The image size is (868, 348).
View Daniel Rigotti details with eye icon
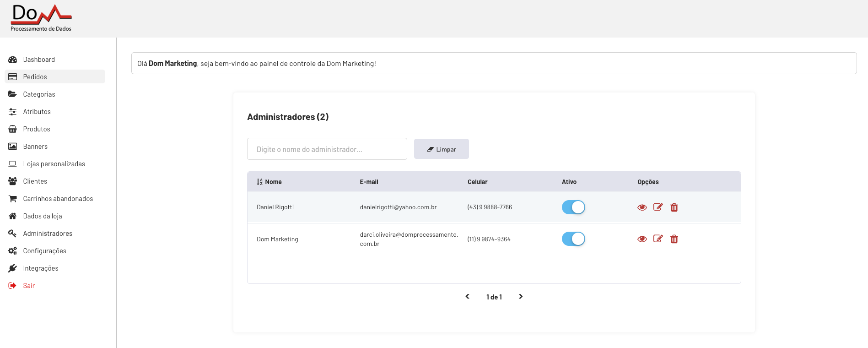[x=642, y=207]
